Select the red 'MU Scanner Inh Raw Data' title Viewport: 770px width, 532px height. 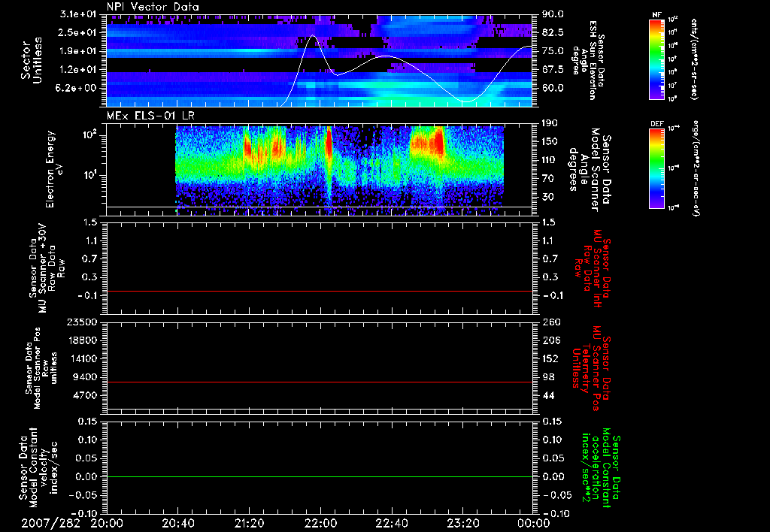point(591,268)
